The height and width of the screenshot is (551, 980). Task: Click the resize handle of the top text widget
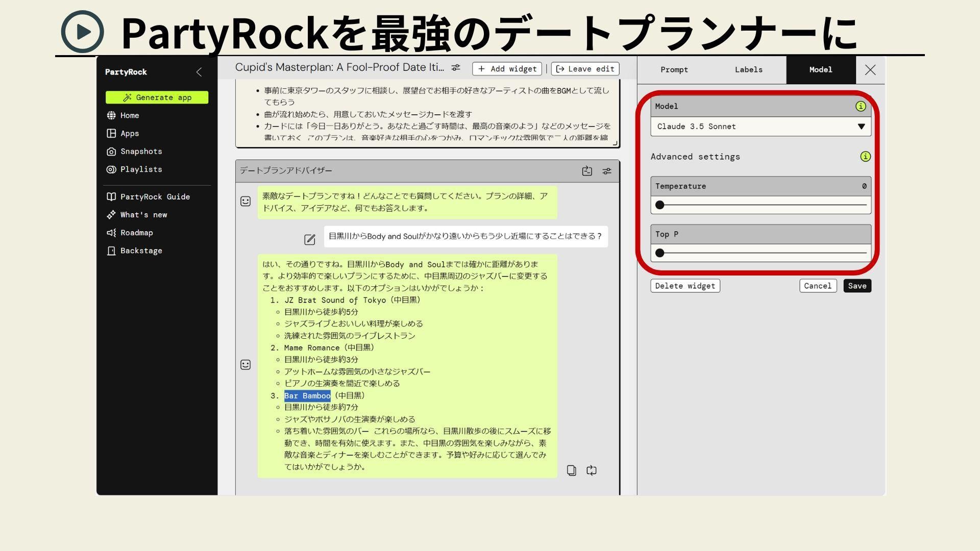pos(615,143)
